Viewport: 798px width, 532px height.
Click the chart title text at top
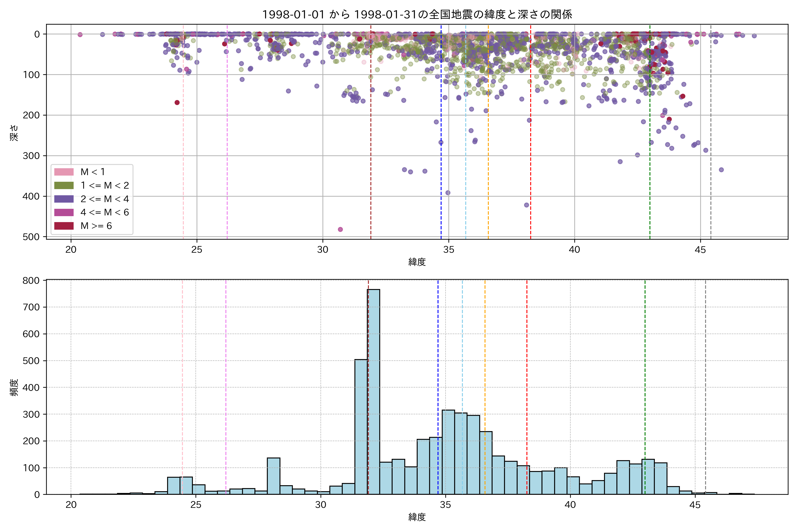coord(417,15)
